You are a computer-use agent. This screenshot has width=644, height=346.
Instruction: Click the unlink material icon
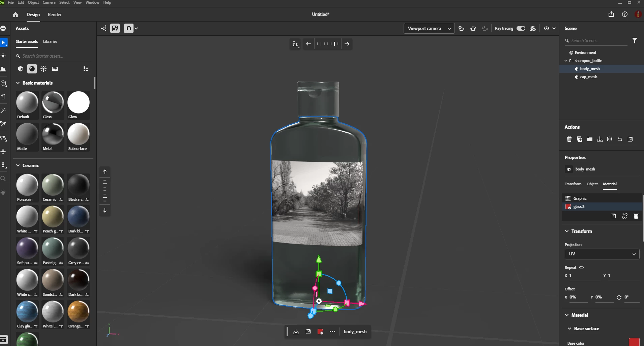click(625, 216)
